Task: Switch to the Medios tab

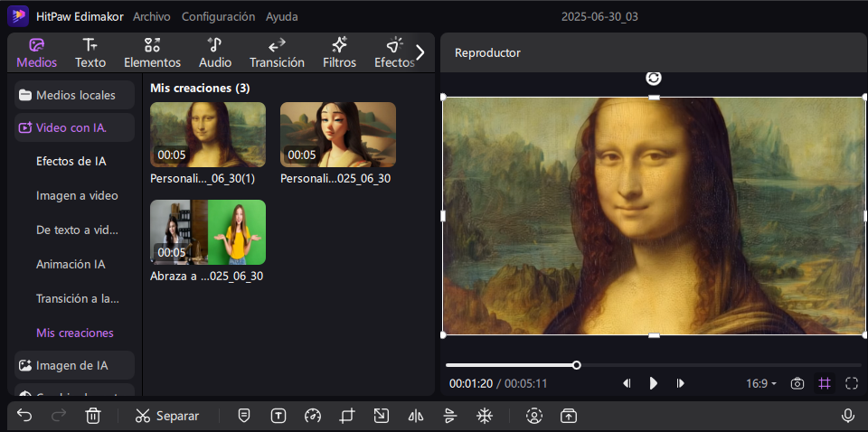Action: tap(36, 53)
